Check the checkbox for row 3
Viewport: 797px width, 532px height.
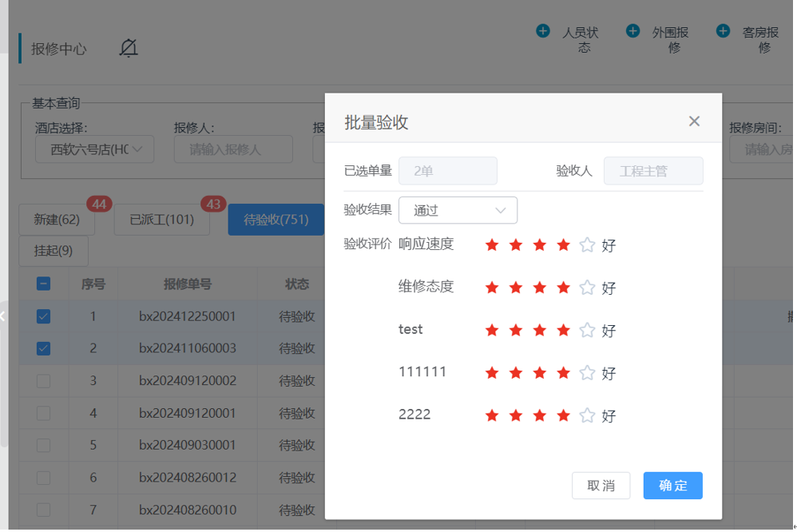(44, 381)
